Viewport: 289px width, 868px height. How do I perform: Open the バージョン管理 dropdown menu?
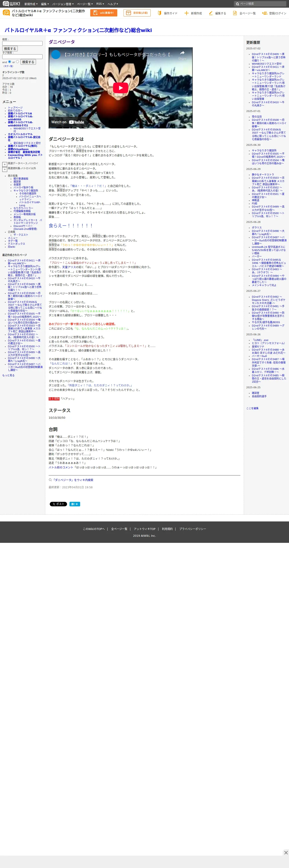[63, 4]
